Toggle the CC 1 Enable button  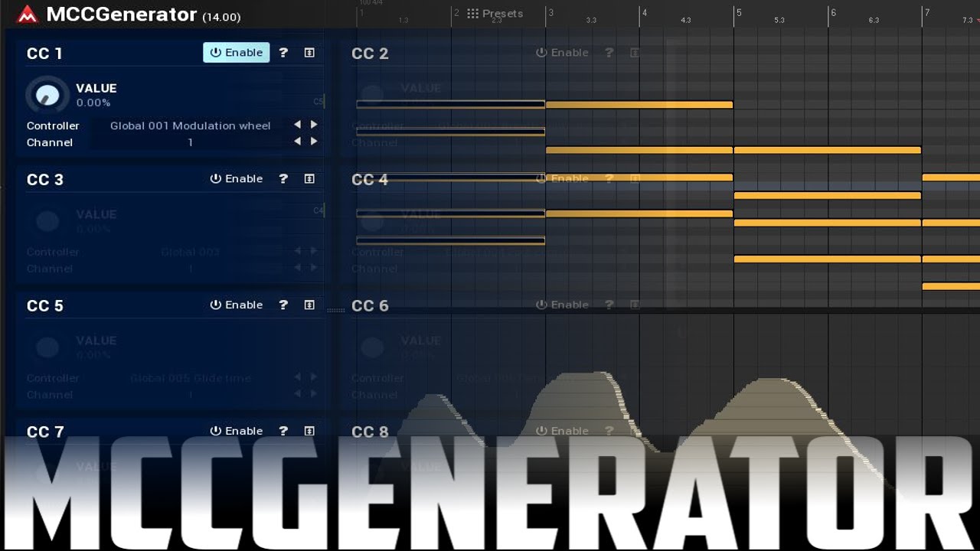237,52
